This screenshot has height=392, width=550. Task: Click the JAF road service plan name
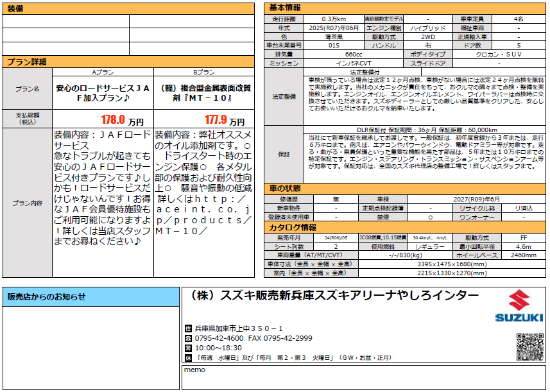click(103, 93)
